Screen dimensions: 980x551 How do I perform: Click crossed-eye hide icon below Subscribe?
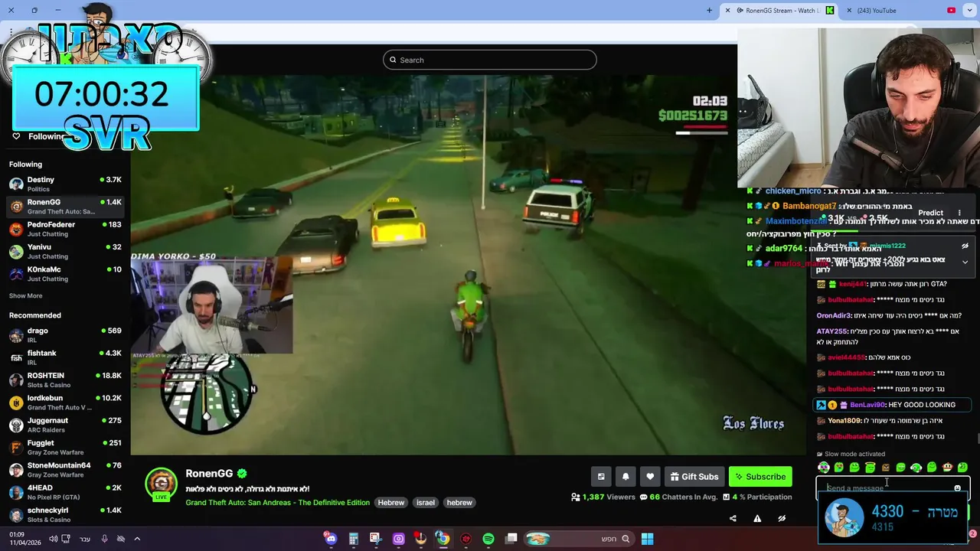click(782, 518)
